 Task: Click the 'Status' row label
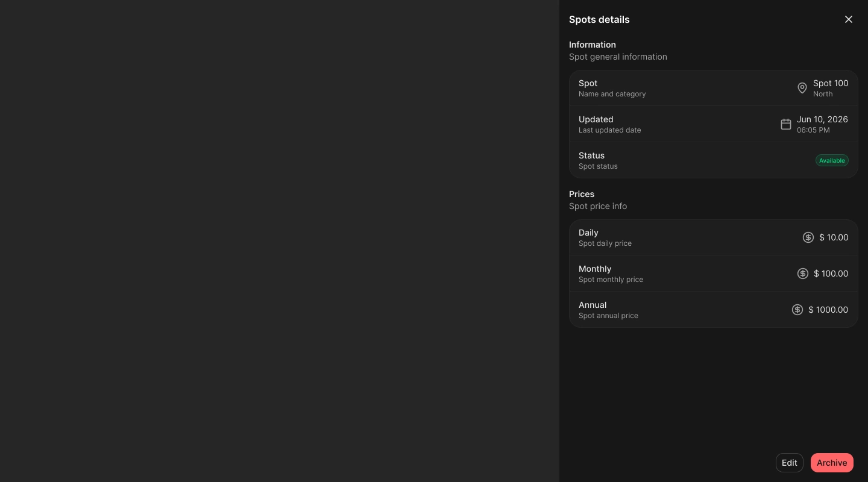point(591,155)
